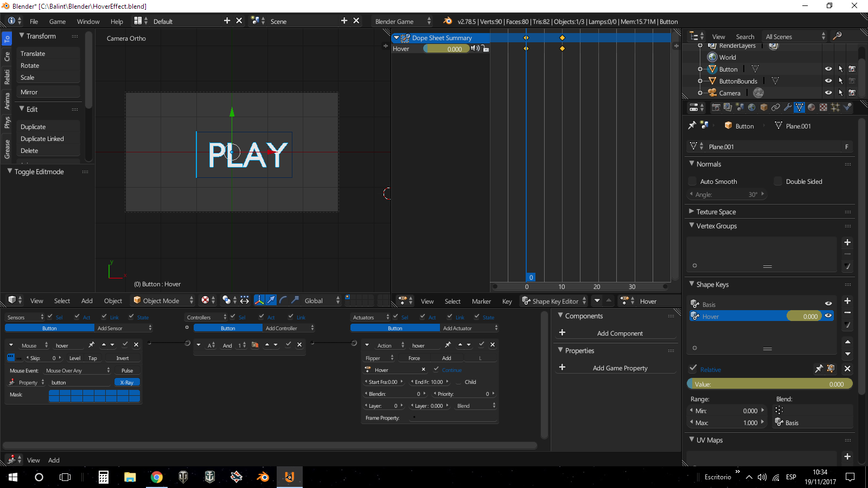The image size is (868, 488).
Task: Open the Particles properties tab (sparkles icon)
Action: point(835,107)
